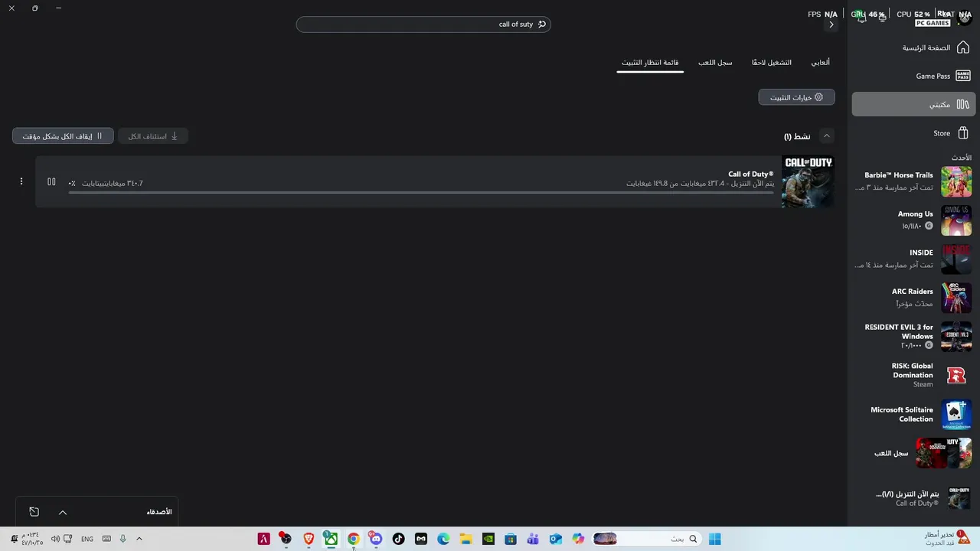Screen dimensions: 980x551
Task: Open the Windows Start menu
Action: [714, 539]
